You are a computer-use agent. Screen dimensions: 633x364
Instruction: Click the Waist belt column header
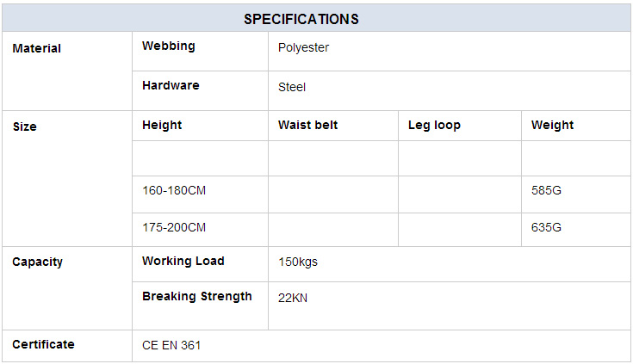pos(308,125)
